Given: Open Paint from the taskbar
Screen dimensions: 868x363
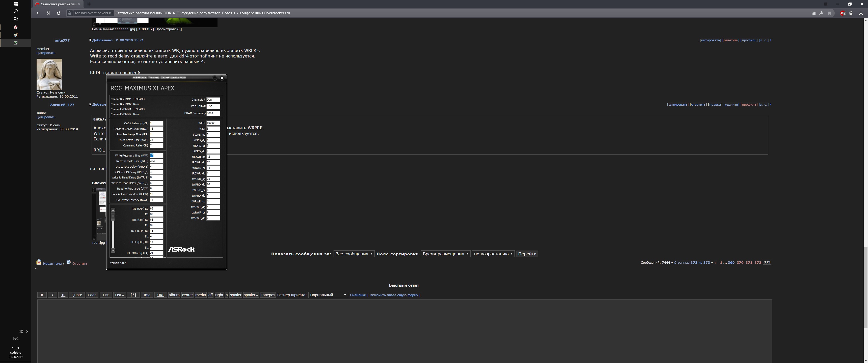Looking at the screenshot, I should point(15,35).
